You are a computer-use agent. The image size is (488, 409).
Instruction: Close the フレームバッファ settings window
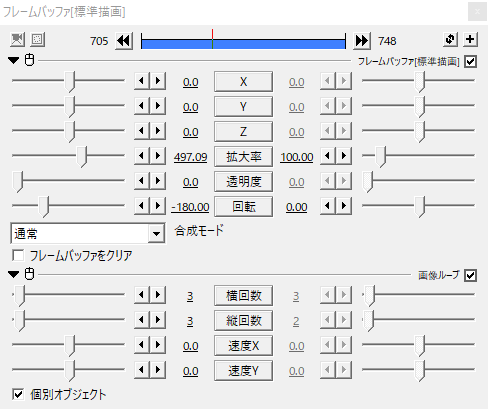click(x=477, y=12)
